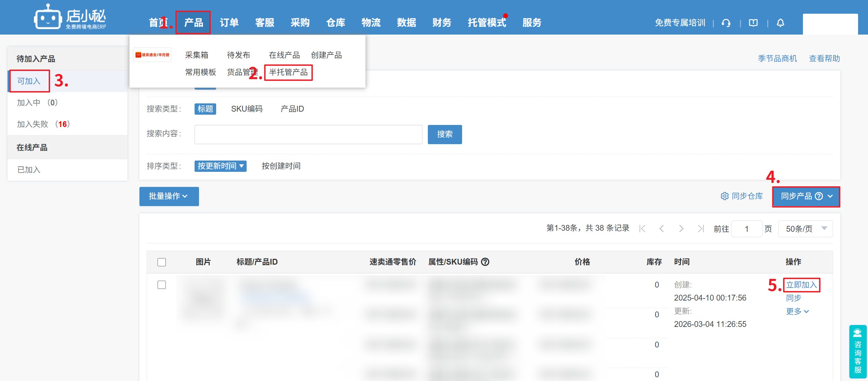This screenshot has width=868, height=381.
Task: Click the 立即加入 link
Action: coord(802,285)
